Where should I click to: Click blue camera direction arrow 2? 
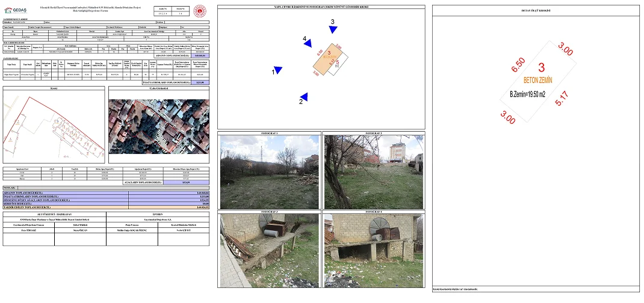tap(305, 97)
